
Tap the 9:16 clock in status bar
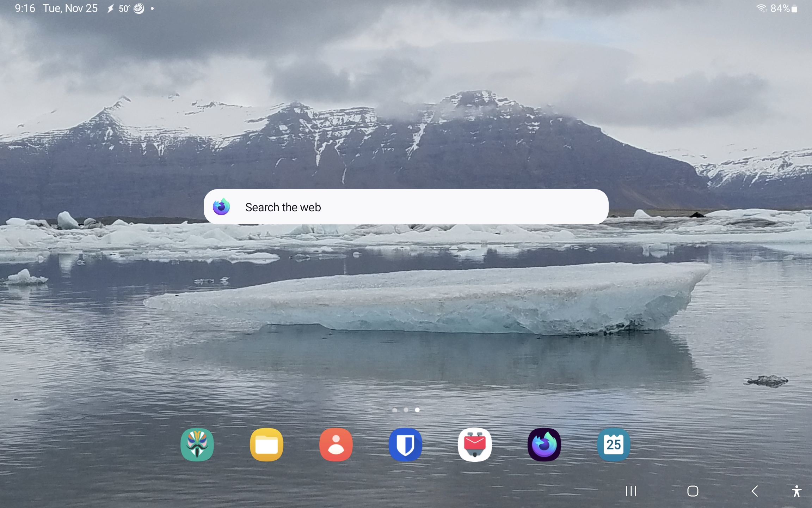click(25, 8)
